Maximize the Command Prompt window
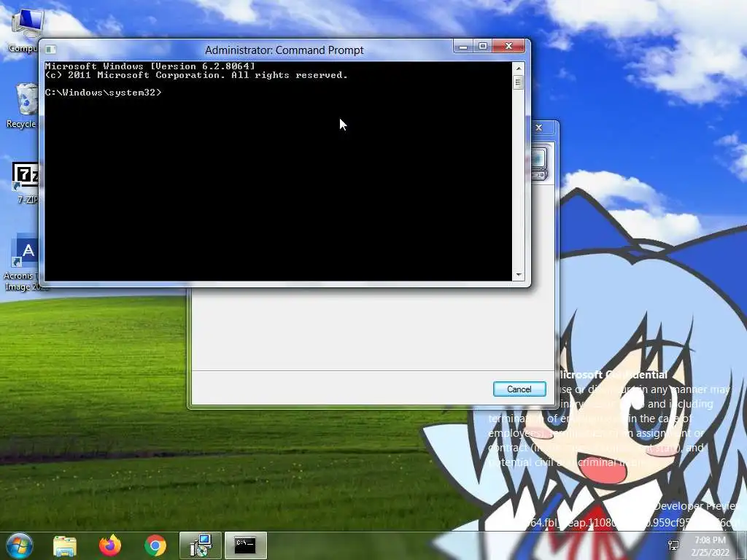Viewport: 747px width, 560px height. pyautogui.click(x=483, y=47)
